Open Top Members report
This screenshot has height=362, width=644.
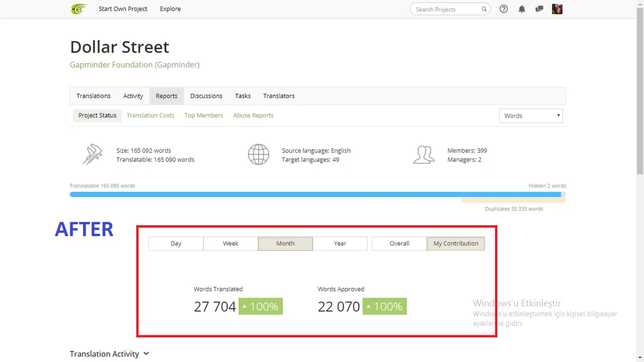(x=204, y=115)
